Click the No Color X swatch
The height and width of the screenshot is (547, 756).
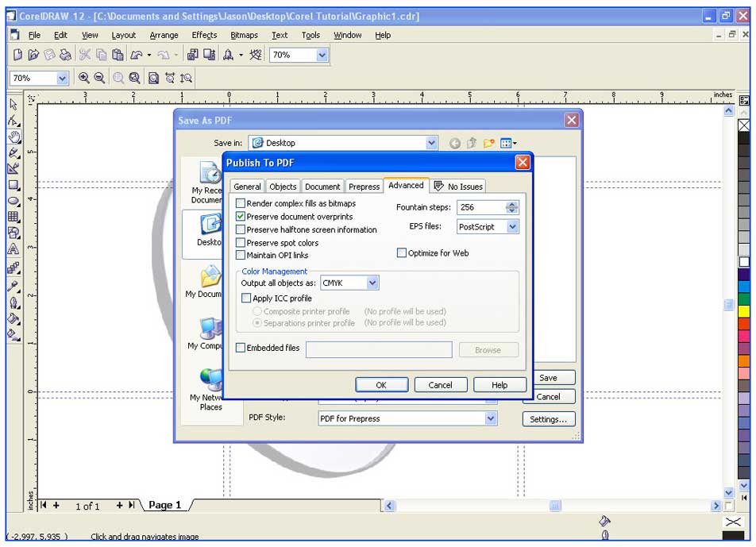(744, 125)
